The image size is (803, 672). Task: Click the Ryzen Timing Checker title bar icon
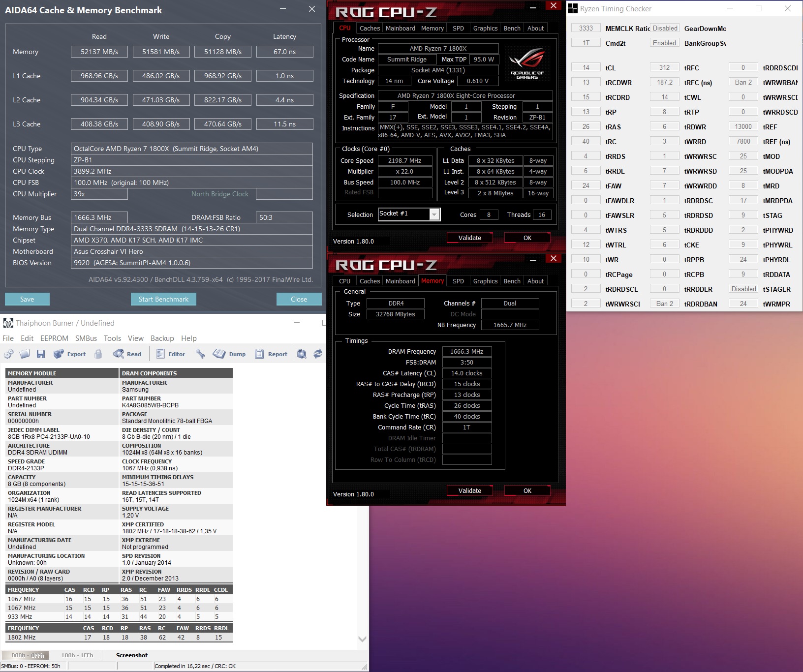(573, 8)
